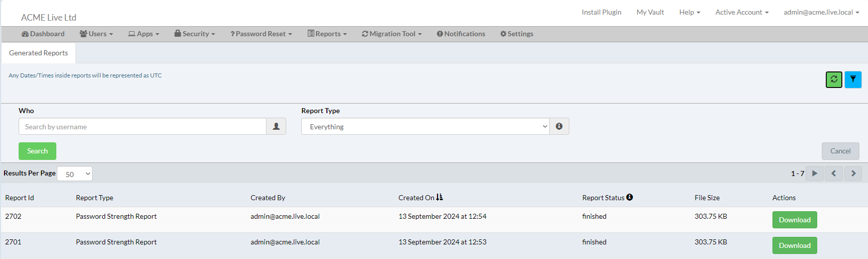This screenshot has height=259, width=868.
Task: Click the Search by username field
Action: coord(142,127)
